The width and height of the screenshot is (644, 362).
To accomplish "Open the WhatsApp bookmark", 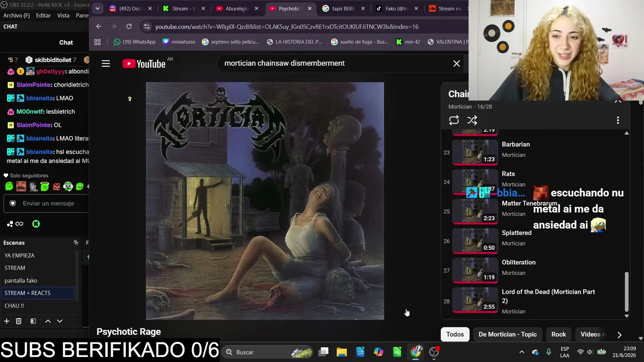I will point(134,42).
